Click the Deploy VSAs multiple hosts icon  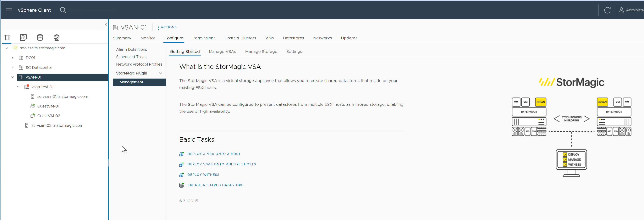tap(182, 164)
